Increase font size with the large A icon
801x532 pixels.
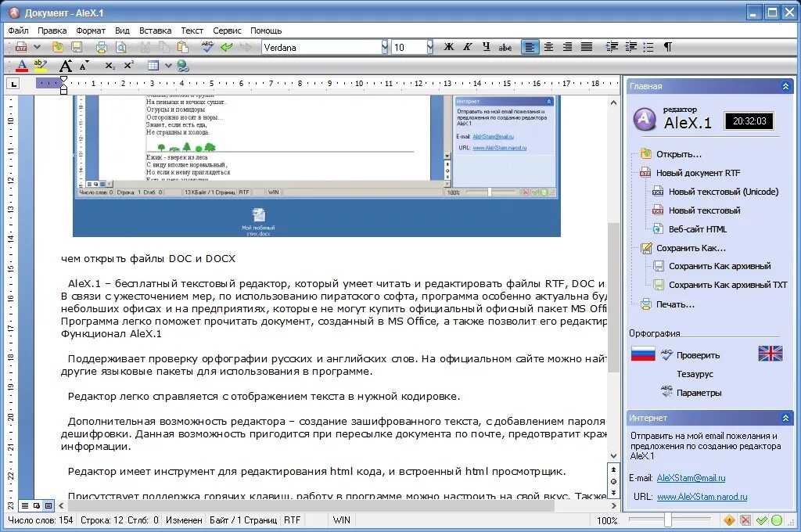66,66
